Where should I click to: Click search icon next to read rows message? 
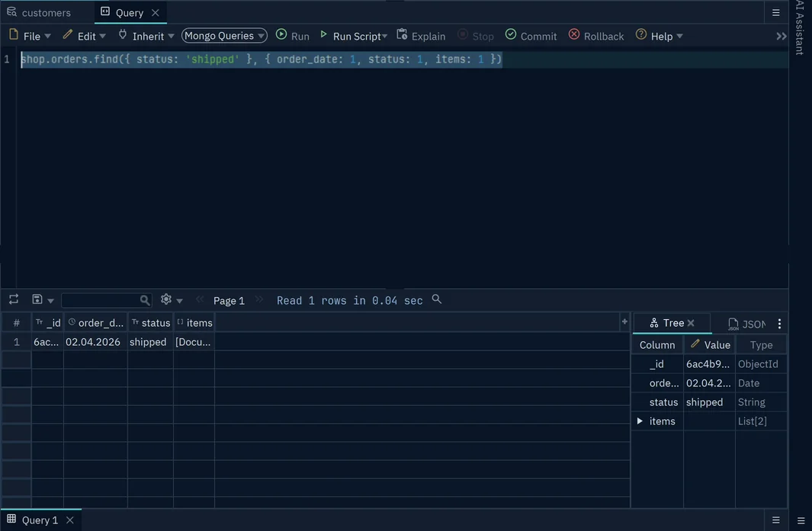(x=437, y=299)
